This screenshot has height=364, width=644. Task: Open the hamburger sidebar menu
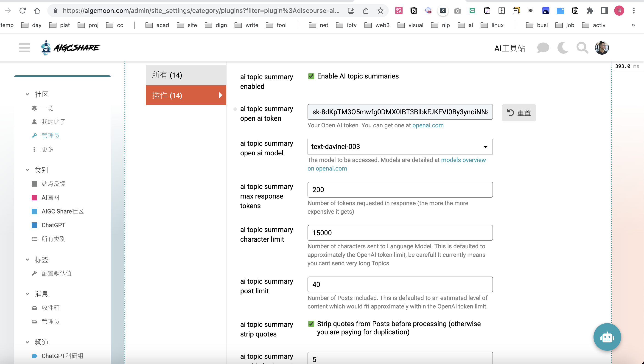pyautogui.click(x=24, y=48)
